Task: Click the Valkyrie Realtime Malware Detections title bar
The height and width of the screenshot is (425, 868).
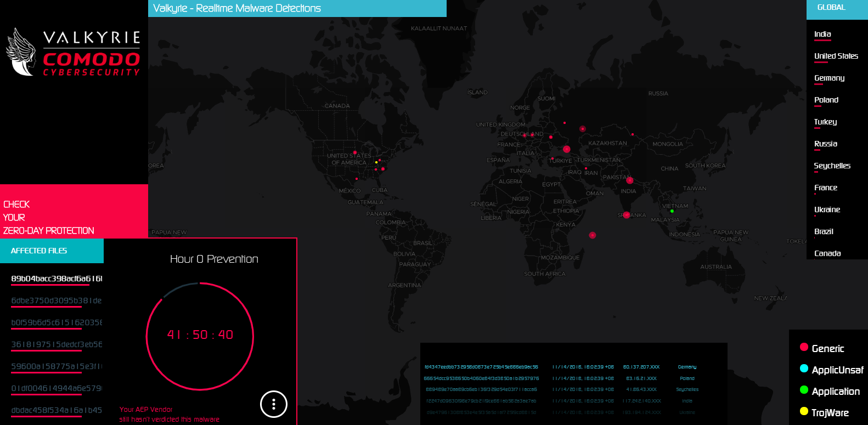Action: coord(297,8)
